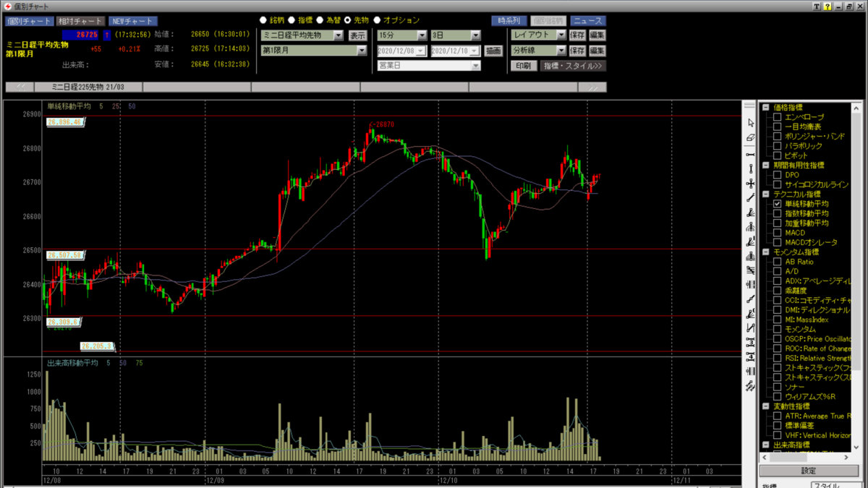This screenshot has width=868, height=488.
Task: Click the 指標・スタイル>> button
Action: coord(573,66)
